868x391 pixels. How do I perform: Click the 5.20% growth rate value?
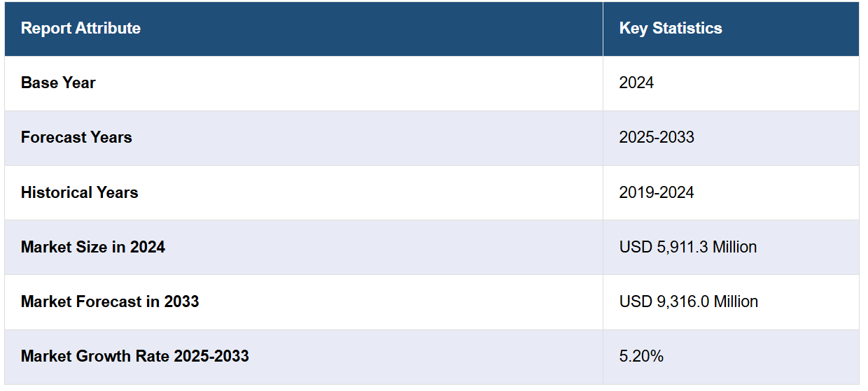[x=641, y=356]
